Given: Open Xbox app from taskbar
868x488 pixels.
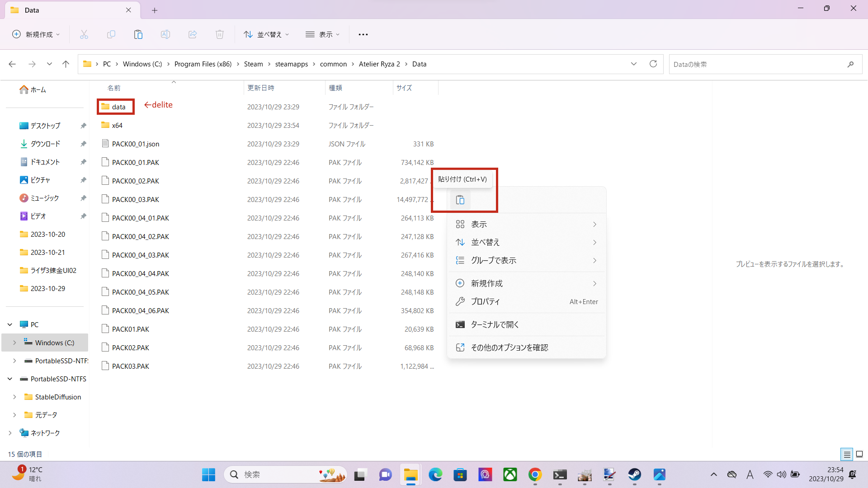Looking at the screenshot, I should click(510, 474).
